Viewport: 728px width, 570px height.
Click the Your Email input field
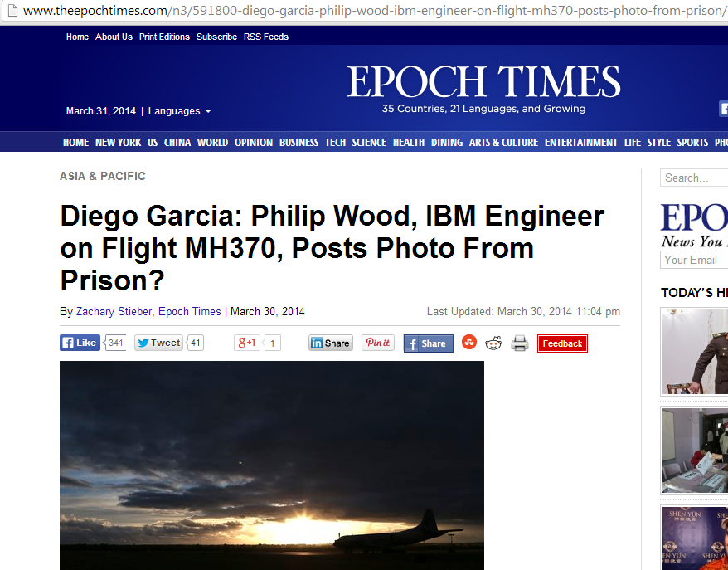point(694,261)
